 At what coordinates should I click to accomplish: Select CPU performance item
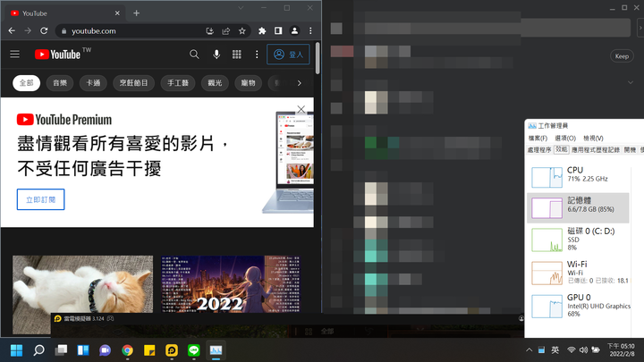pos(578,176)
